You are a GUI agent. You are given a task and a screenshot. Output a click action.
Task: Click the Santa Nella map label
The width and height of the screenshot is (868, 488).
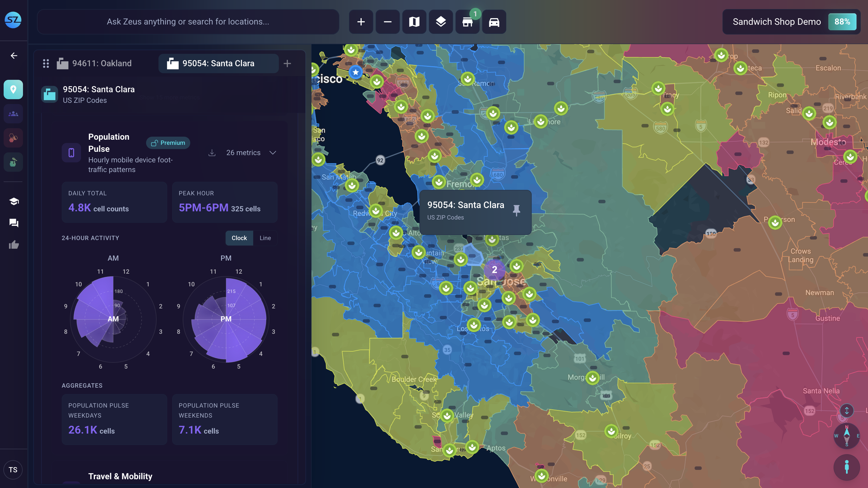(821, 391)
